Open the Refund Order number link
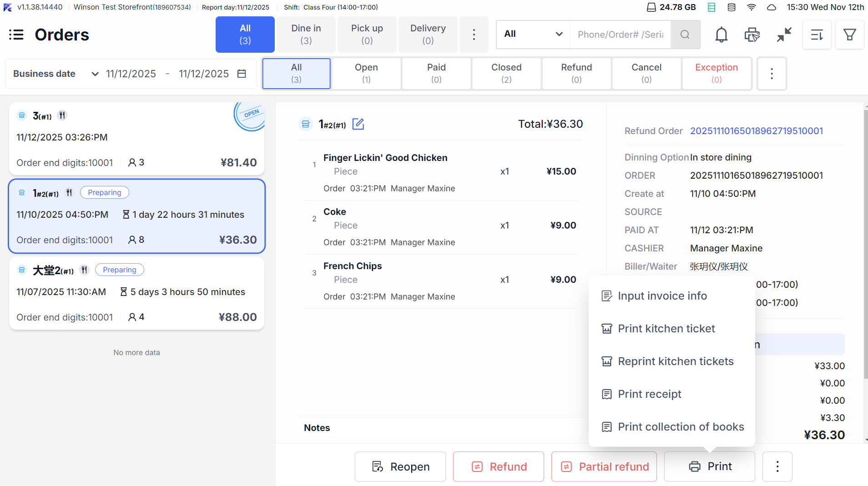This screenshot has width=868, height=486. (756, 131)
